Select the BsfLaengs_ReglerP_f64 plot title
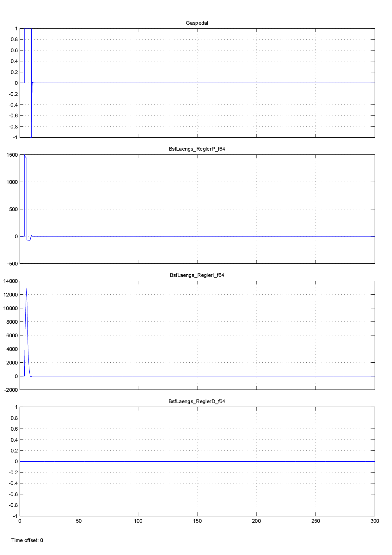This screenshot has width=392, height=555. pos(197,149)
